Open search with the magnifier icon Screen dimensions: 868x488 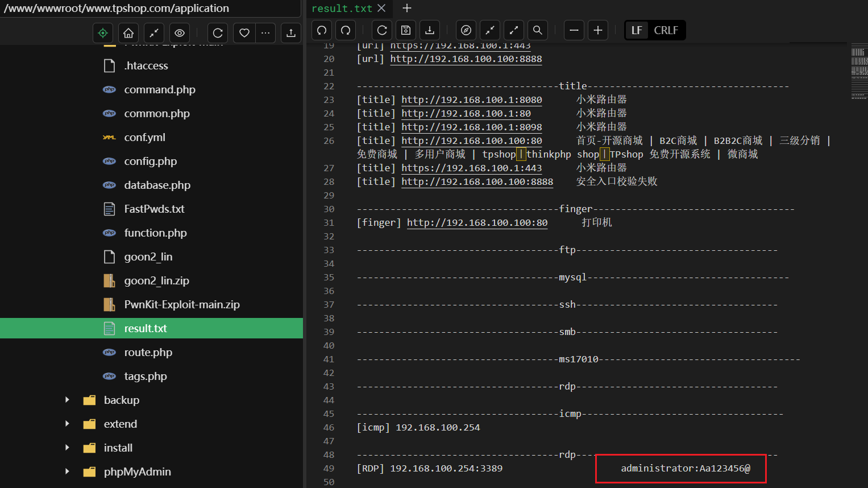pyautogui.click(x=538, y=30)
